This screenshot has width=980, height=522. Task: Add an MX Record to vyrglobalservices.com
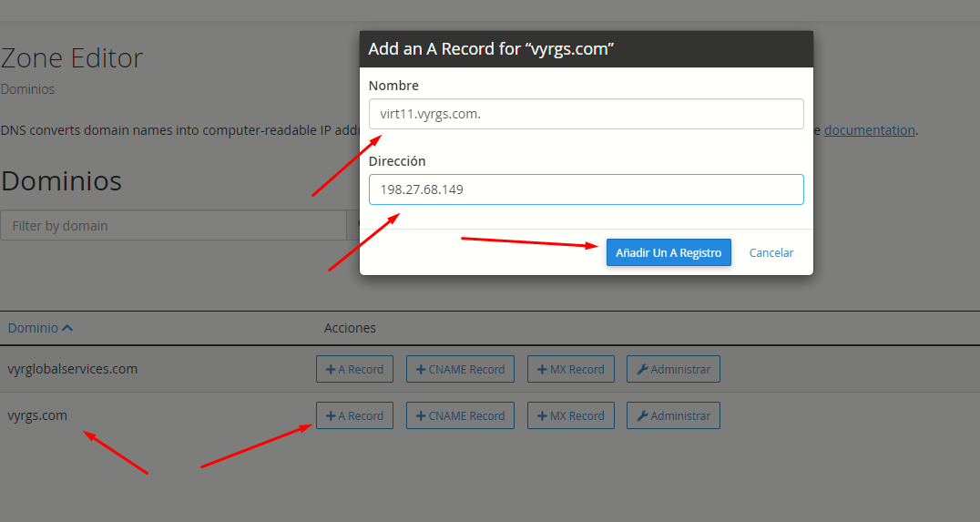pos(570,369)
